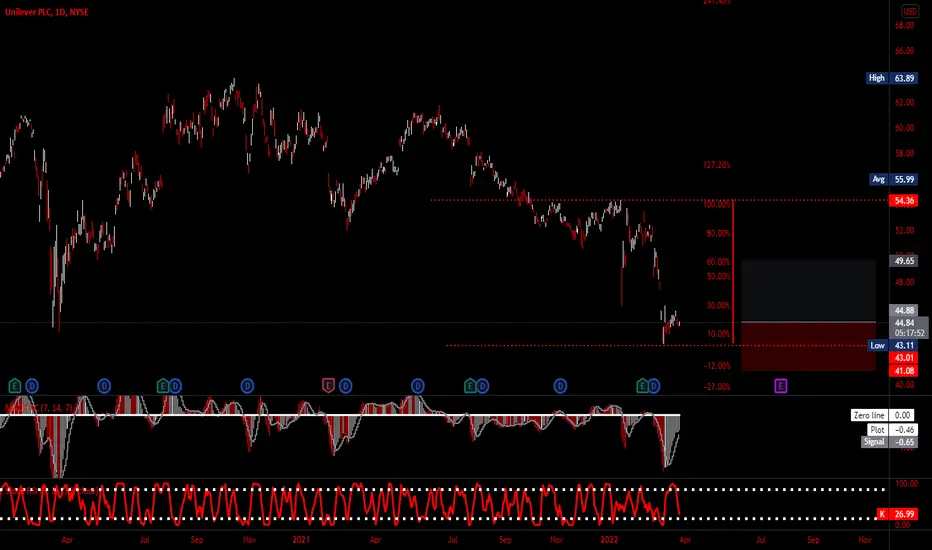Select the red 54.36 price label
932x550 pixels.
click(x=904, y=200)
